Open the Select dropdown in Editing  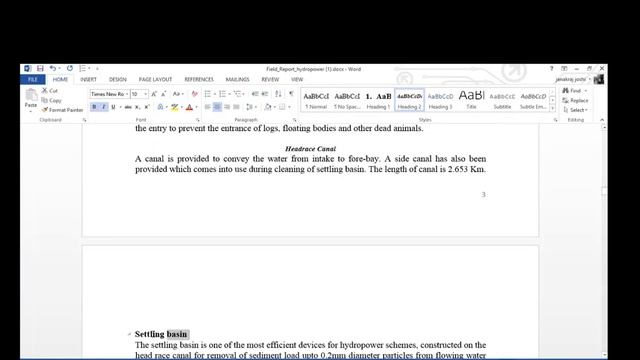click(x=575, y=110)
